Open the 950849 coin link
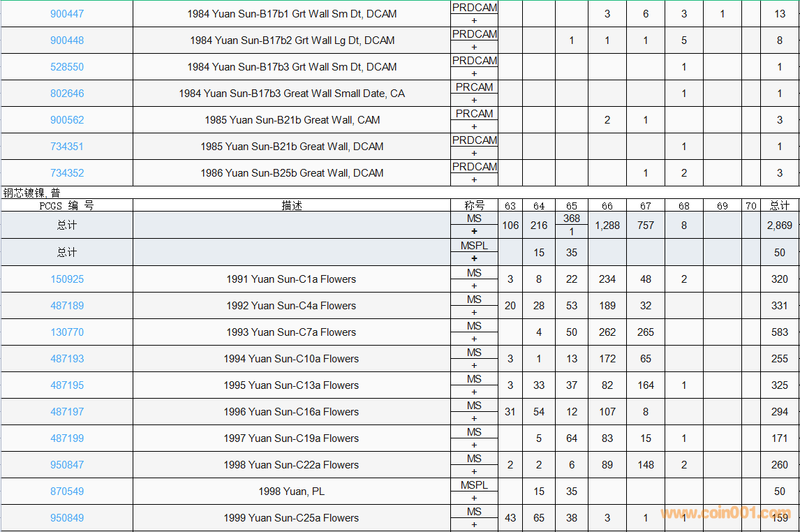Screen dimensions: 800x532 click(67, 518)
